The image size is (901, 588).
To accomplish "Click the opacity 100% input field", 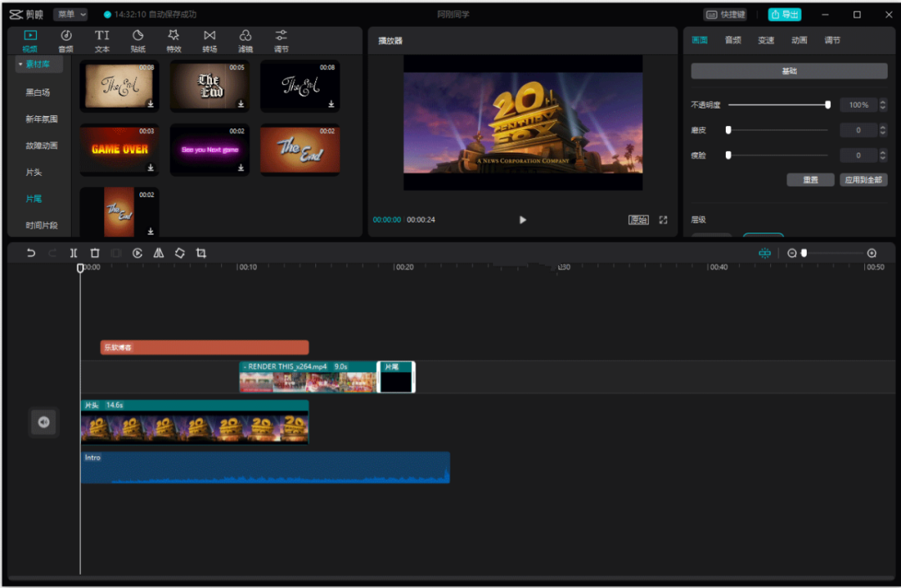I will [858, 104].
